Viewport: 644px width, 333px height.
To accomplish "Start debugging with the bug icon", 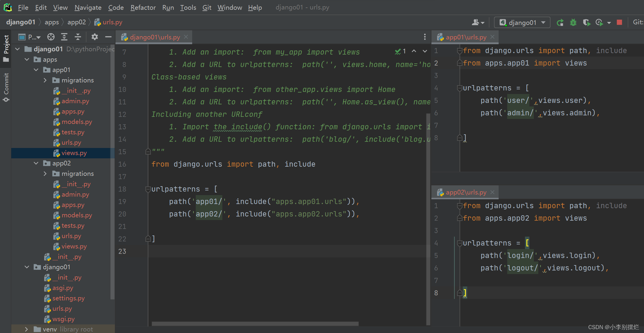I will tap(573, 23).
